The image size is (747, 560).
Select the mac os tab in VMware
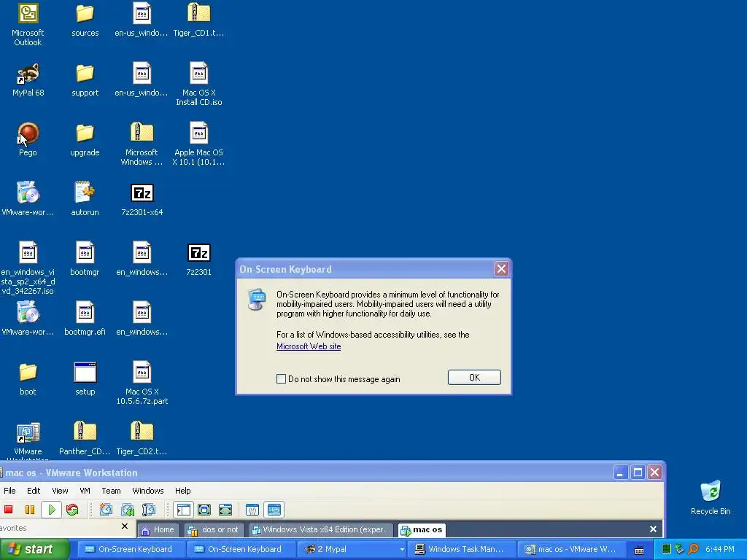point(422,529)
